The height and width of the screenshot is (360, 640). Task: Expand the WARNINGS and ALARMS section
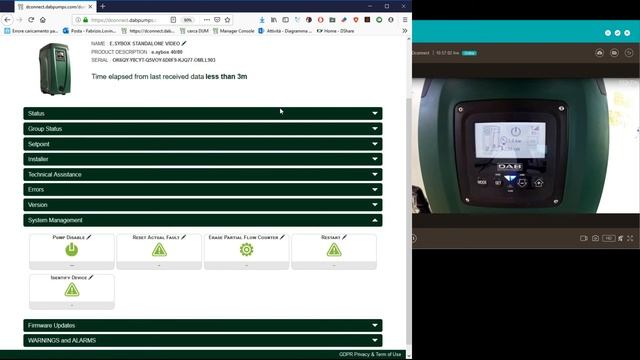click(x=203, y=340)
